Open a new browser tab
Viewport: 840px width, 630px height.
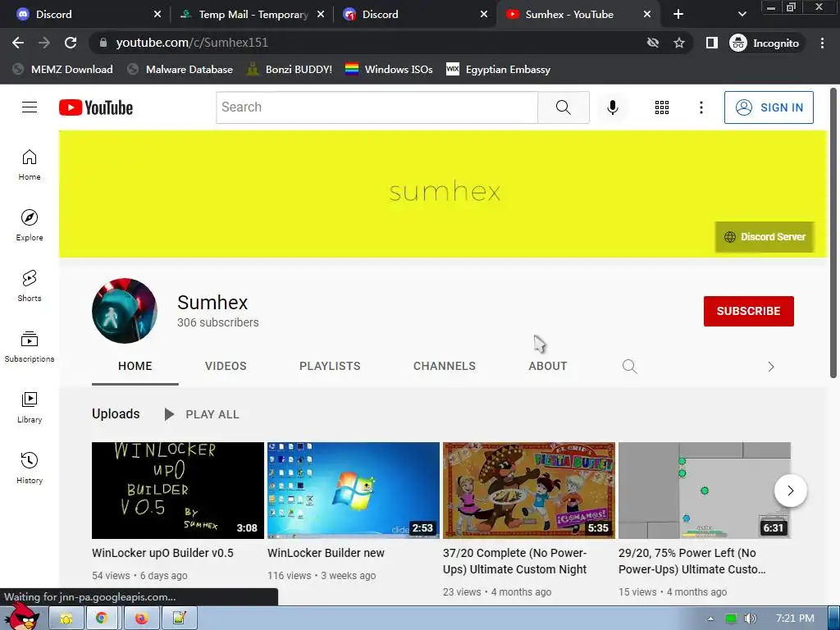[678, 15]
